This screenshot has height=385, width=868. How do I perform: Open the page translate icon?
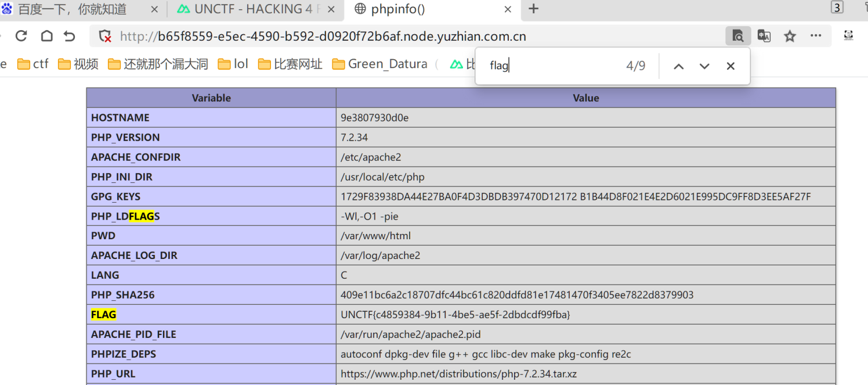pos(764,36)
